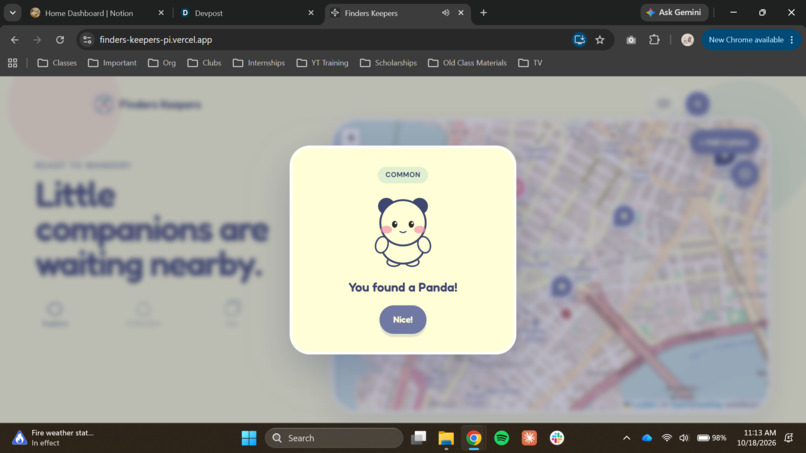
Task: Open the YT Training bookmark folder
Action: click(x=322, y=63)
